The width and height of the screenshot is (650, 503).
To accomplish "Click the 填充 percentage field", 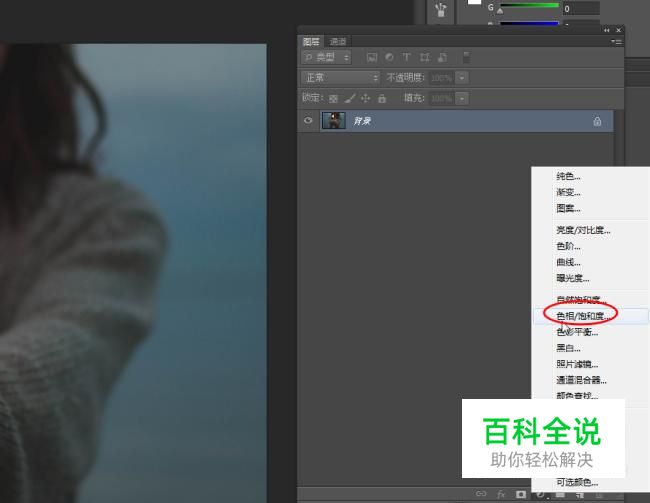I will tap(441, 98).
